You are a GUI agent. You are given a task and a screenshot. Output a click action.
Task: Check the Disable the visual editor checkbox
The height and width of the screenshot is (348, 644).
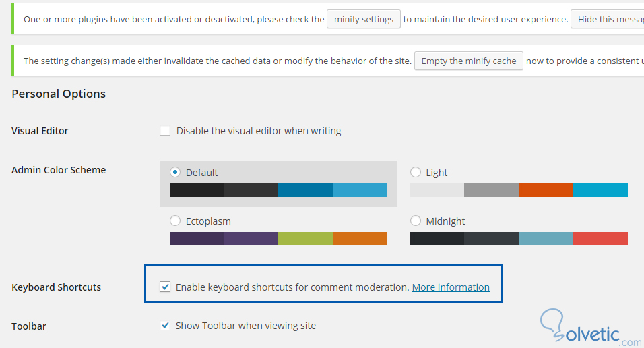point(165,131)
